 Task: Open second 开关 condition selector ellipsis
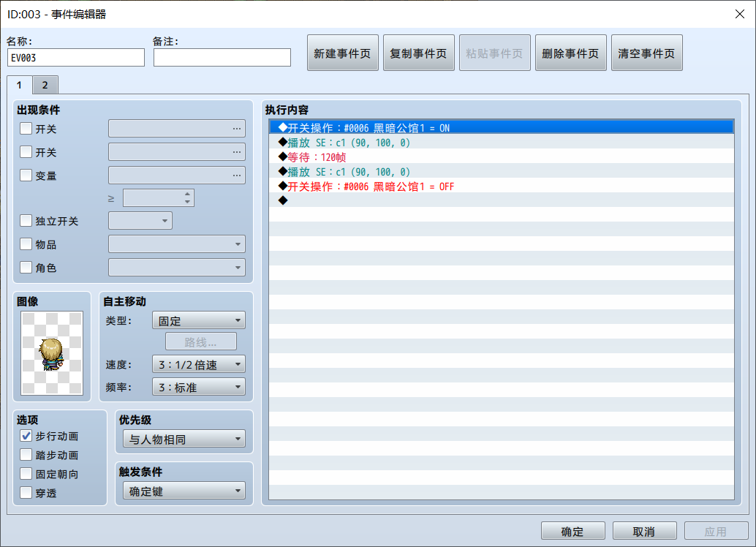pos(237,152)
